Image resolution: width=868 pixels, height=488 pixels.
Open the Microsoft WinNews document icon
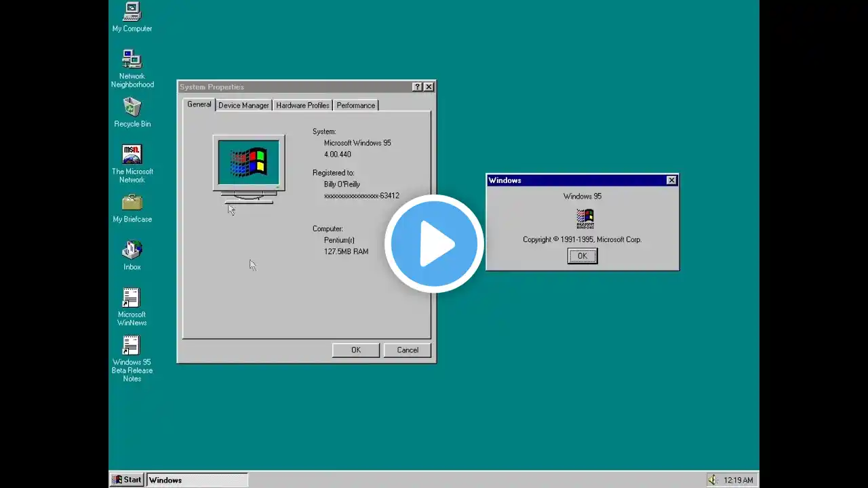(x=131, y=298)
